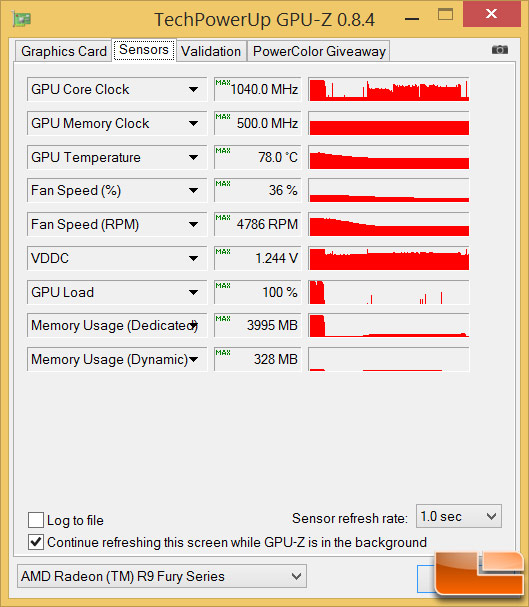Screen dimensions: 529x607
Task: Click the MAX indicator on GPU Core Clock
Action: 223,82
